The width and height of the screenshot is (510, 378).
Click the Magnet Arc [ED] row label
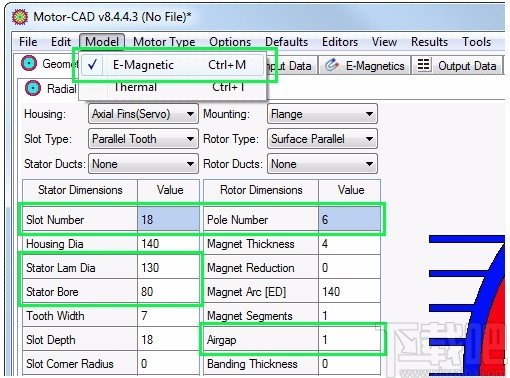(x=261, y=291)
